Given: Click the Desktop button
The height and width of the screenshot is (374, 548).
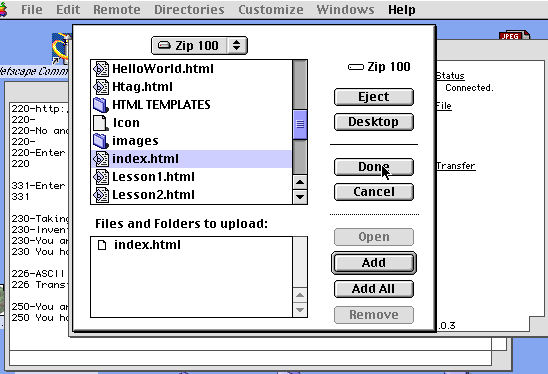Looking at the screenshot, I should [x=374, y=122].
